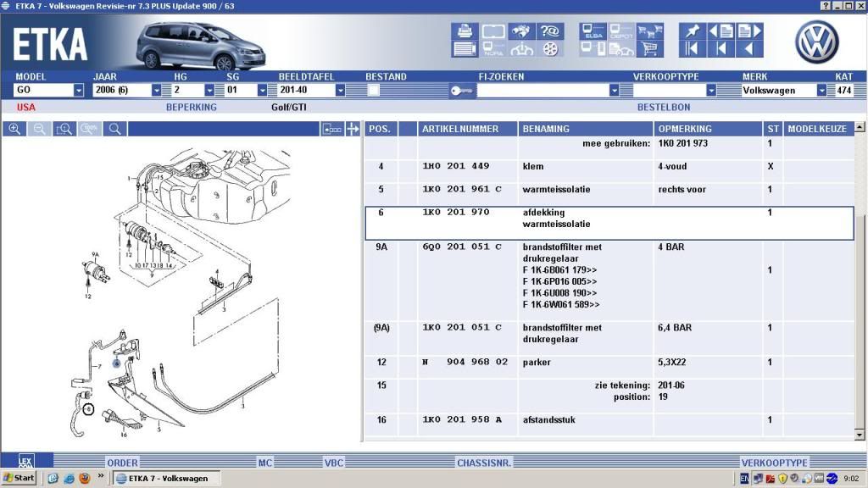
Task: Click the parts list scroll down arrow
Action: [x=860, y=435]
